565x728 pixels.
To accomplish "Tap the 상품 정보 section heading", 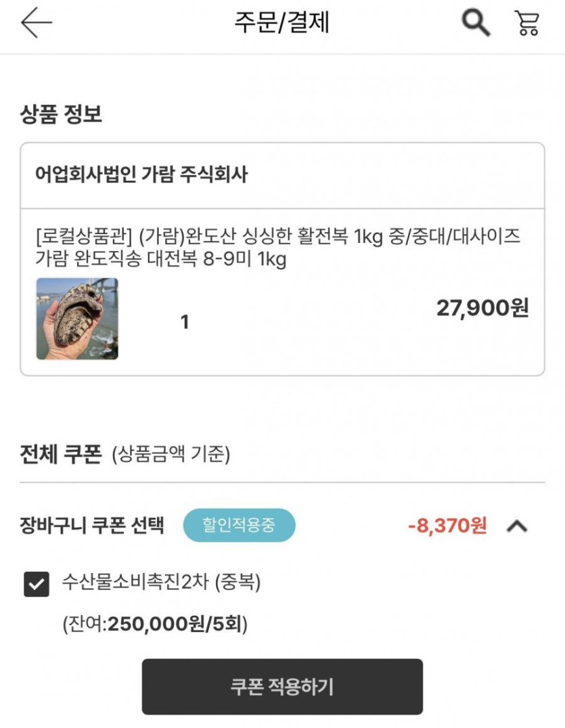I will [61, 114].
